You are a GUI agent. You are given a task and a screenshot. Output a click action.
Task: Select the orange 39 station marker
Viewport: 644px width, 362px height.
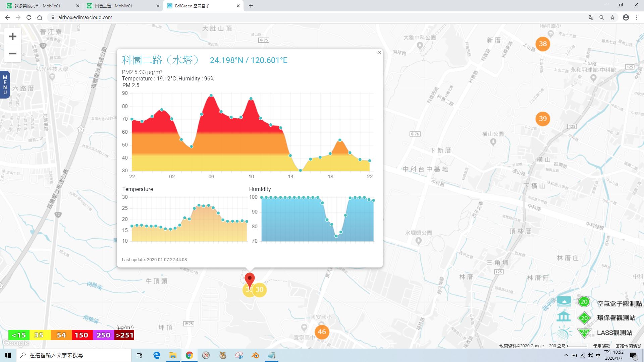coord(543,119)
